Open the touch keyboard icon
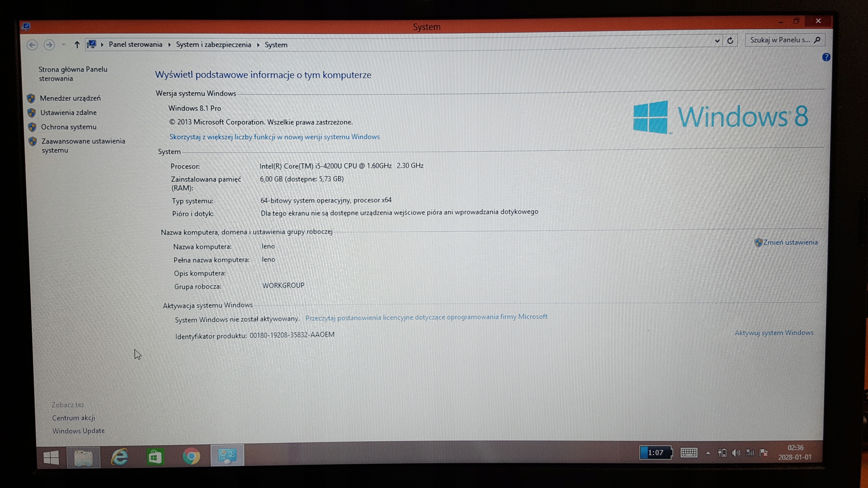Screen dimensions: 868x488 pos(689,452)
